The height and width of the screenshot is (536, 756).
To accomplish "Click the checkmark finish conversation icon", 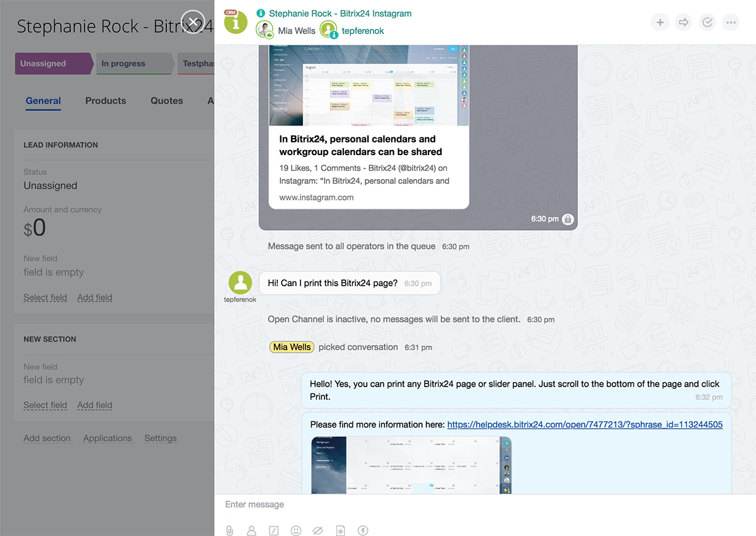I will pos(707,23).
